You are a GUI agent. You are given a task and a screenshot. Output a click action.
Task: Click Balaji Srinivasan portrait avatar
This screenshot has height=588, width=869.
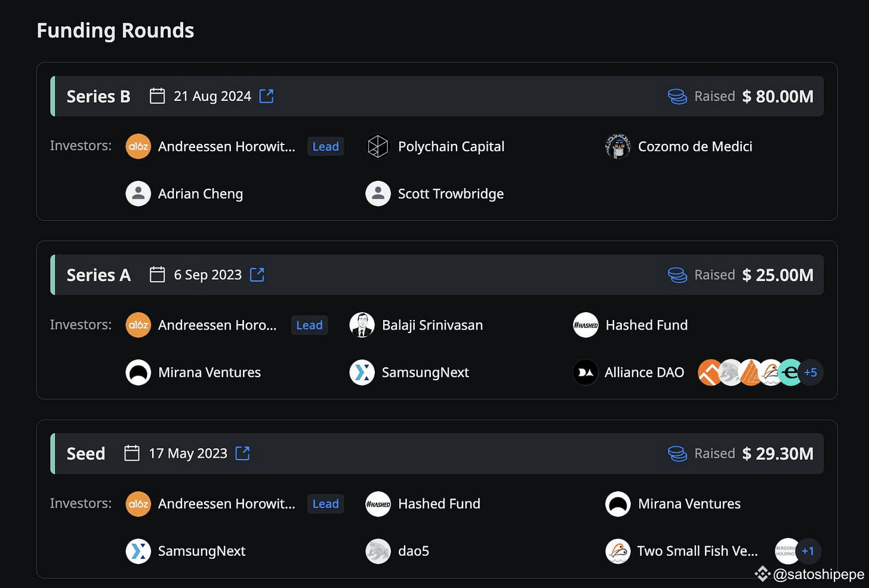[x=362, y=325]
